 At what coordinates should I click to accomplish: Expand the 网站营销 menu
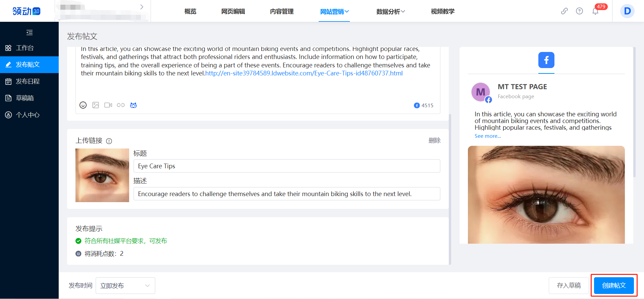pos(334,12)
